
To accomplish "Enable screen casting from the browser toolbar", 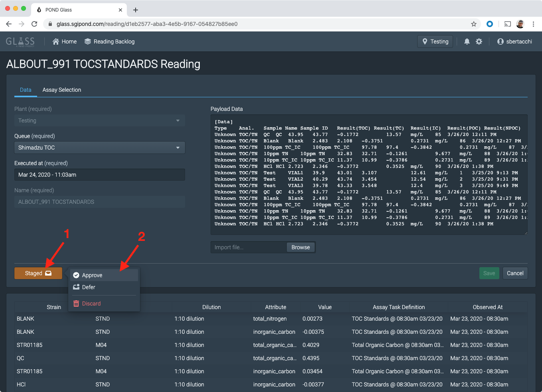I will (507, 24).
